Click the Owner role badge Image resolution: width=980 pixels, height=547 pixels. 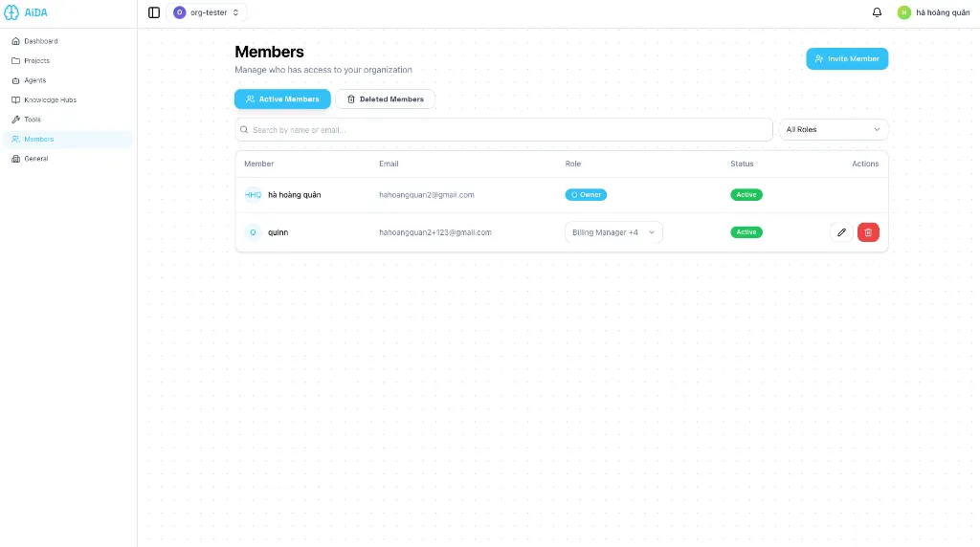(x=586, y=195)
